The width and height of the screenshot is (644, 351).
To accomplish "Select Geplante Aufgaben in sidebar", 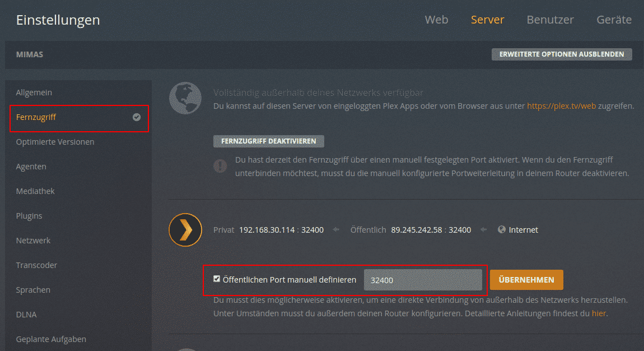I will point(51,339).
